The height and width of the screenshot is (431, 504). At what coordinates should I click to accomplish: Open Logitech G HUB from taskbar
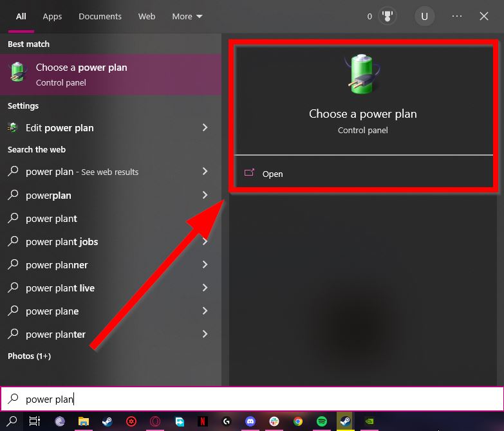227,421
